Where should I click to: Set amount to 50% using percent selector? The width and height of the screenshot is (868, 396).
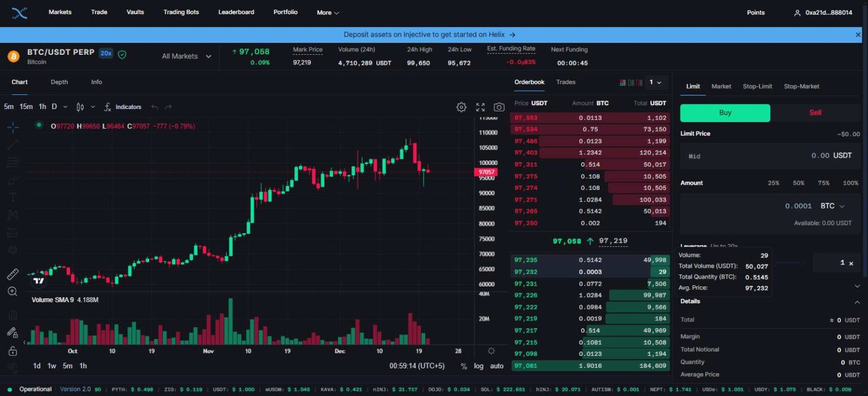point(798,183)
